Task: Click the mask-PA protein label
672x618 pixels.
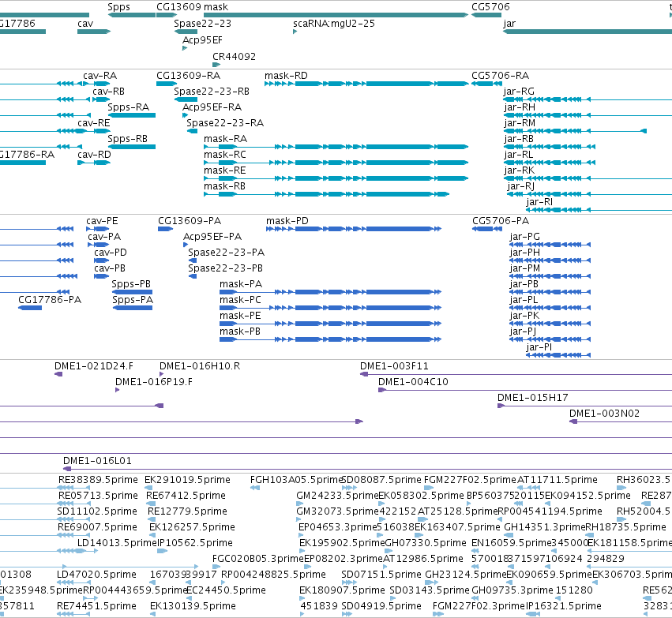Action: pyautogui.click(x=240, y=284)
